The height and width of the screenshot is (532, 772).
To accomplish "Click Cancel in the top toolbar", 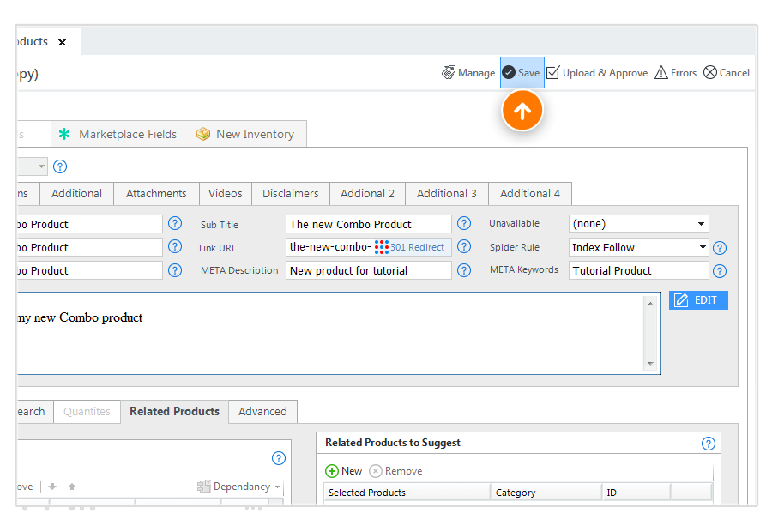I will [x=727, y=72].
